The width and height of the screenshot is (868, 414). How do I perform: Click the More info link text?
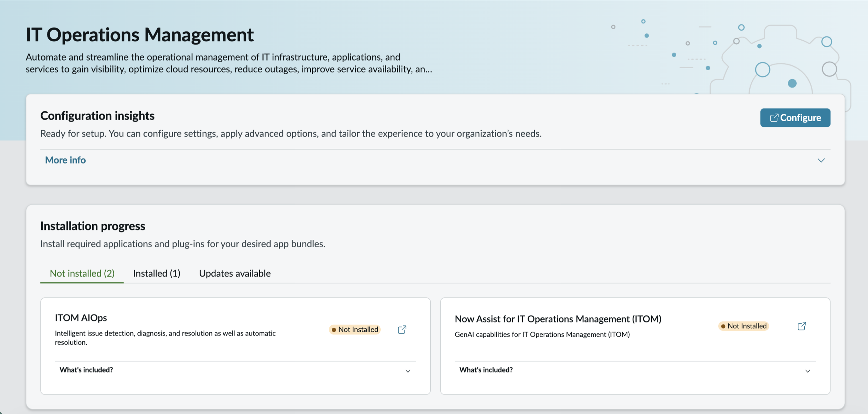click(x=65, y=160)
